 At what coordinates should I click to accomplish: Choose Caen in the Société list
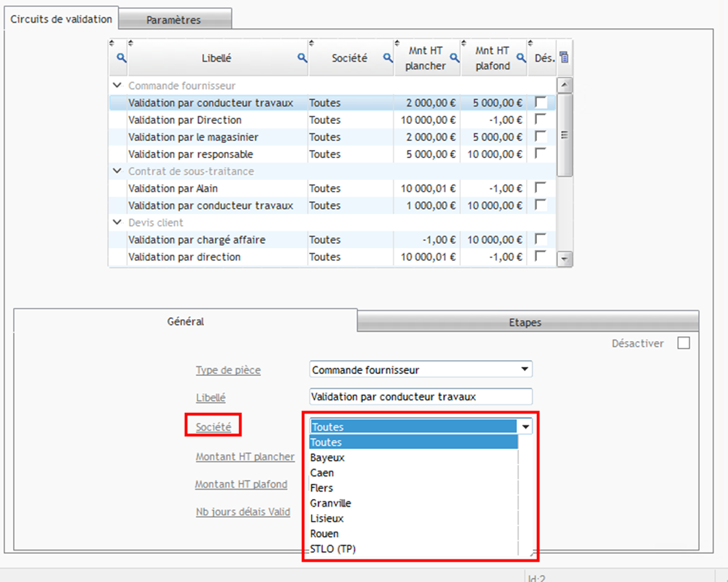coord(322,472)
